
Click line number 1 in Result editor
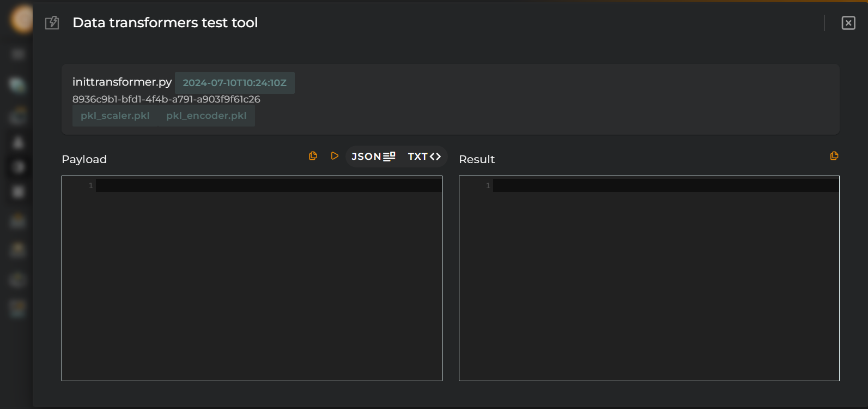[488, 185]
